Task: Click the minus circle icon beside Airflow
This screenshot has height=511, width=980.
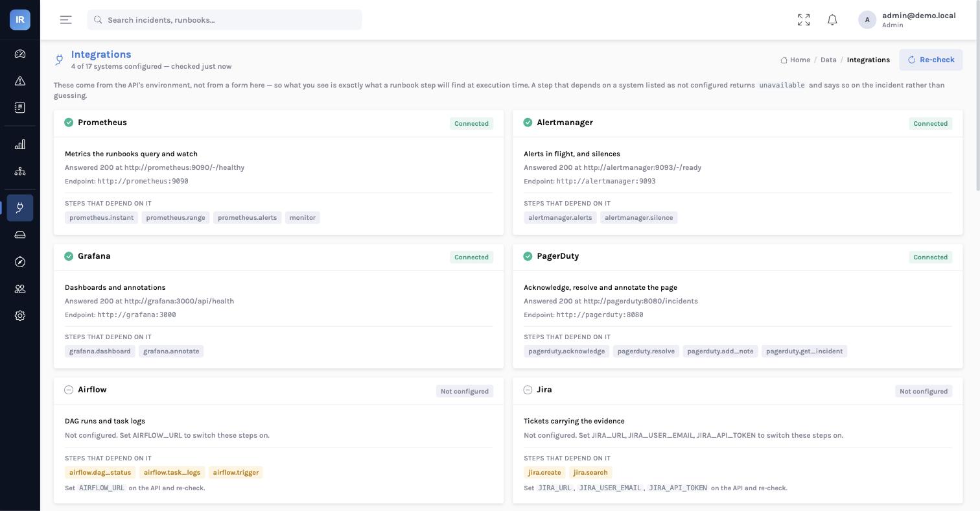Action: tap(69, 390)
